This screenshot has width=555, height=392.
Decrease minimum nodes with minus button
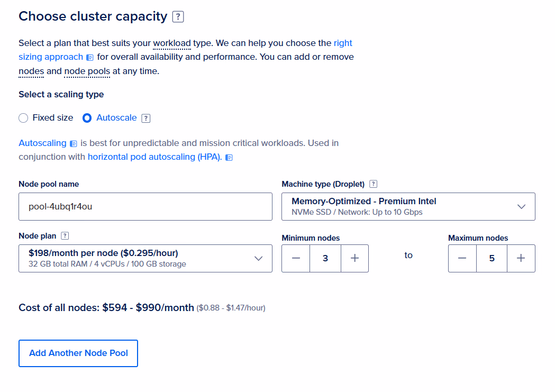(296, 258)
